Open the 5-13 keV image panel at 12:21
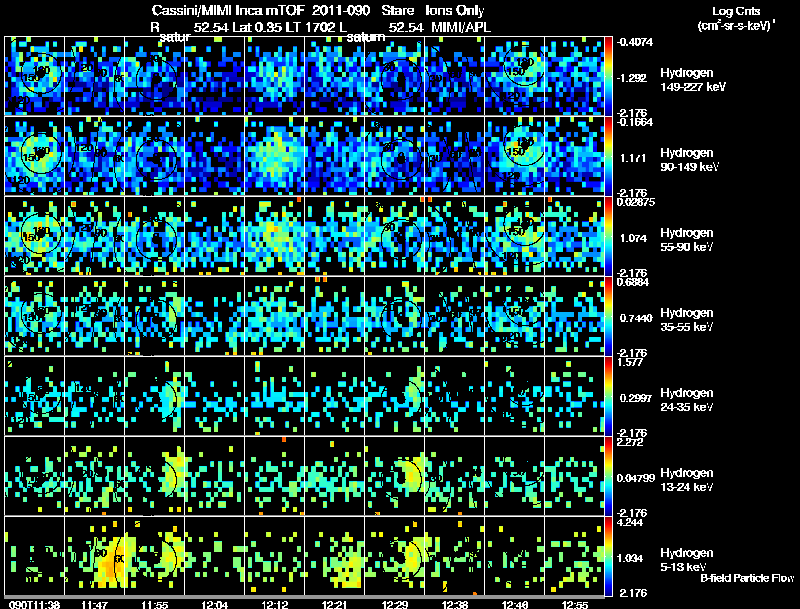 335,556
